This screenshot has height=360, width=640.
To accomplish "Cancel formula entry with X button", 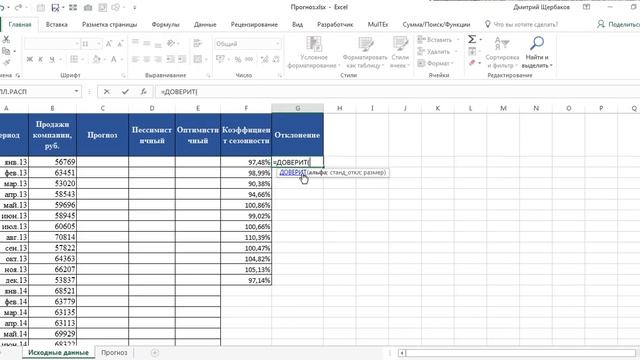I will (107, 92).
